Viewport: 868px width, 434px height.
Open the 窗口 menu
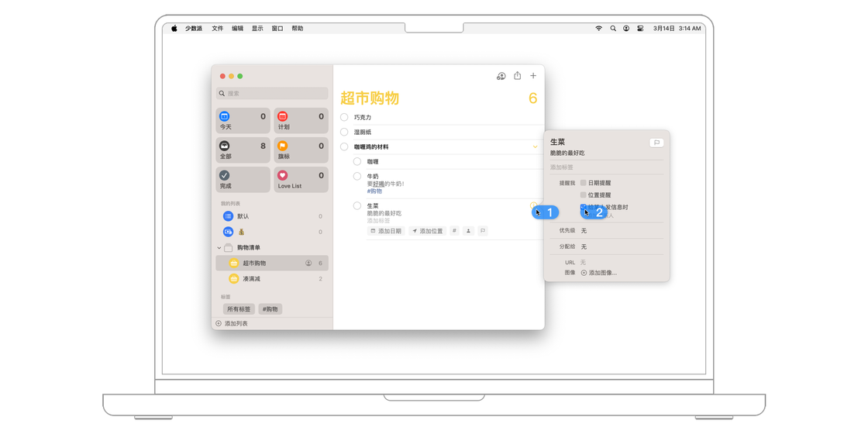[277, 28]
